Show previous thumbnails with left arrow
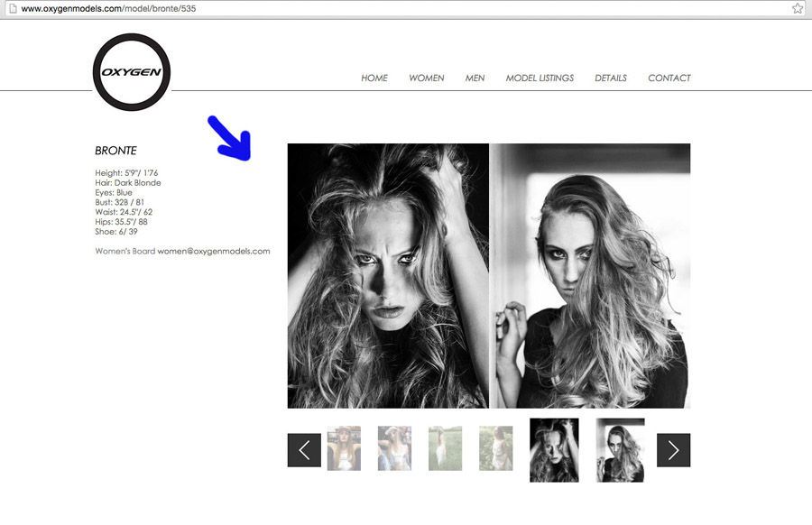 point(304,450)
